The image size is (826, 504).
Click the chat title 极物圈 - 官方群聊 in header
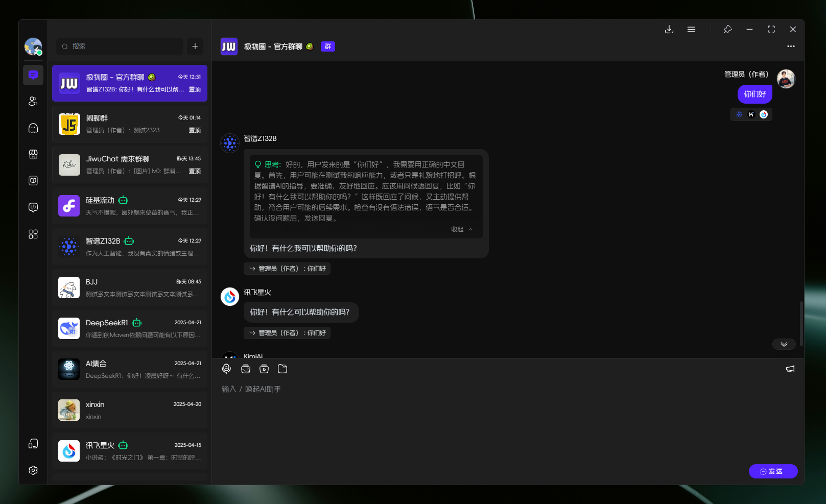point(273,46)
